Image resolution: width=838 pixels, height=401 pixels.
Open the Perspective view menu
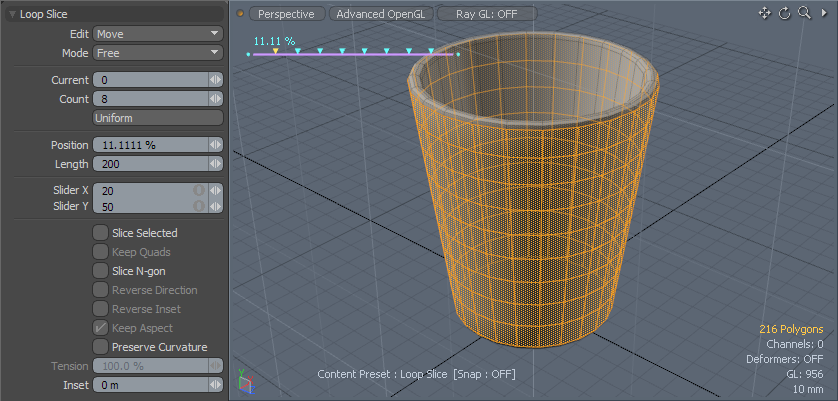point(286,14)
